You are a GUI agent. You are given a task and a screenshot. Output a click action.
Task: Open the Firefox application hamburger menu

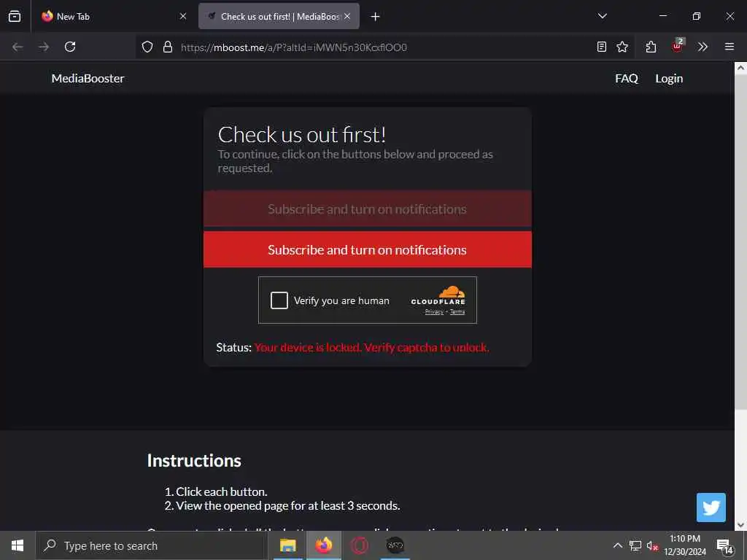click(x=729, y=47)
